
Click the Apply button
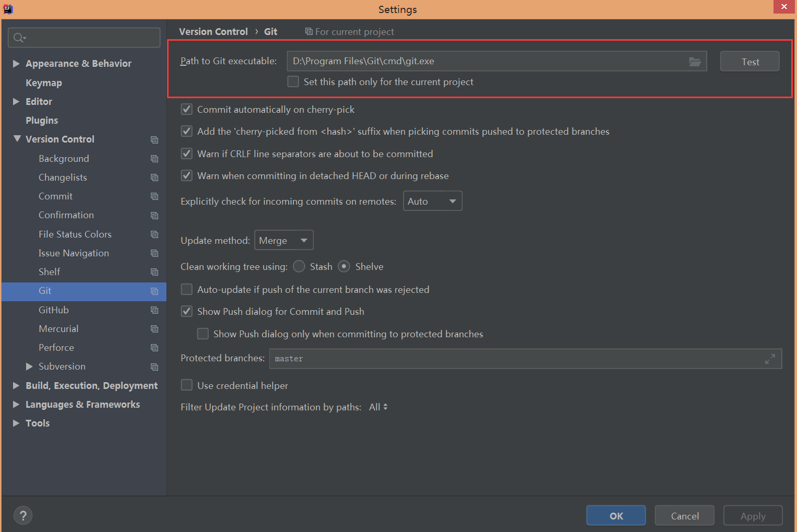[x=753, y=516]
